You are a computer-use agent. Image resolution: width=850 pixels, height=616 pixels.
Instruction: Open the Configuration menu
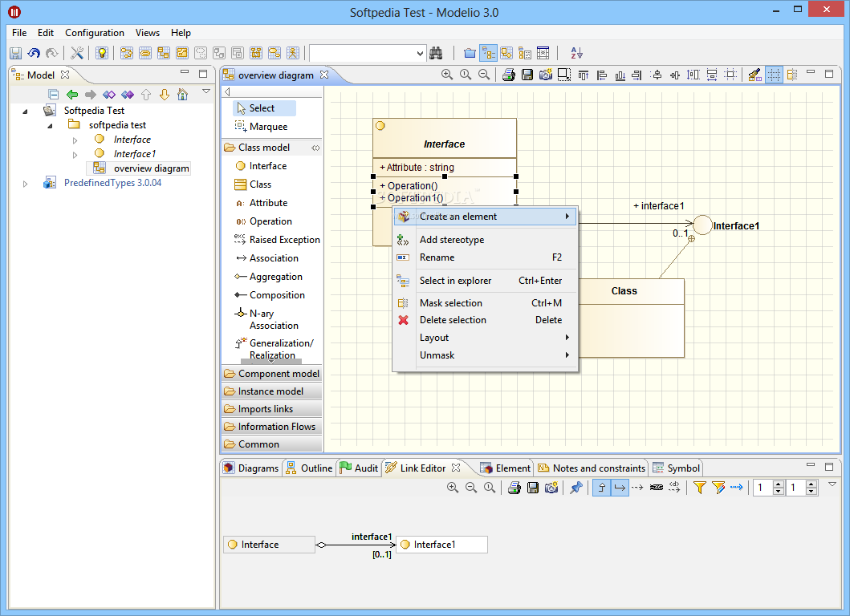[95, 33]
